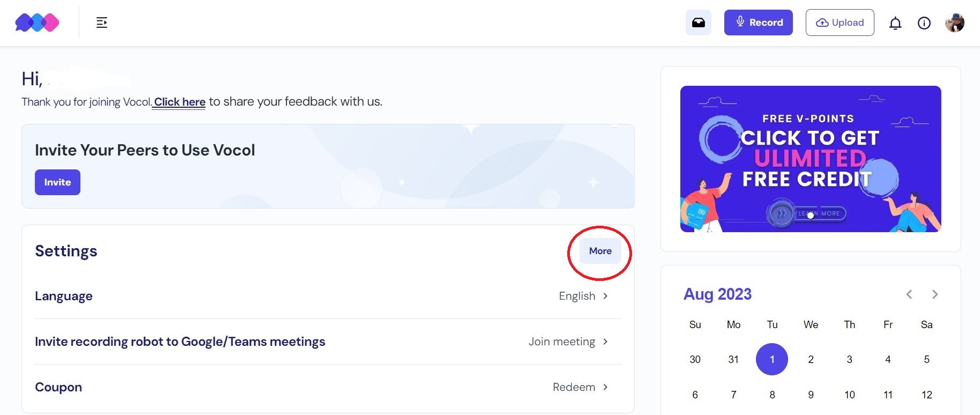This screenshot has height=415, width=980.
Task: Open the user profile avatar
Action: click(955, 23)
